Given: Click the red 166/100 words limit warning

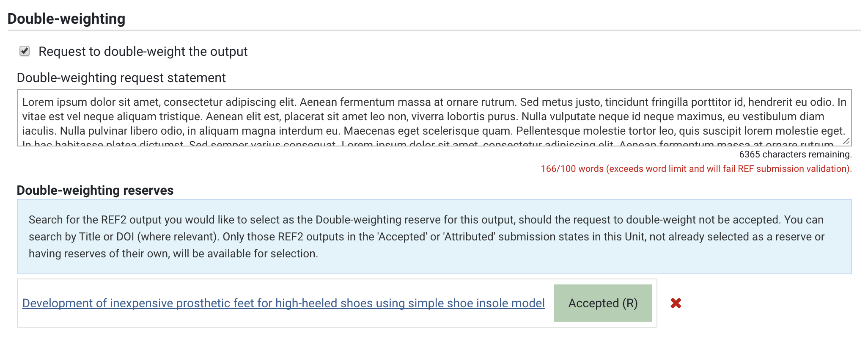Looking at the screenshot, I should pyautogui.click(x=696, y=169).
